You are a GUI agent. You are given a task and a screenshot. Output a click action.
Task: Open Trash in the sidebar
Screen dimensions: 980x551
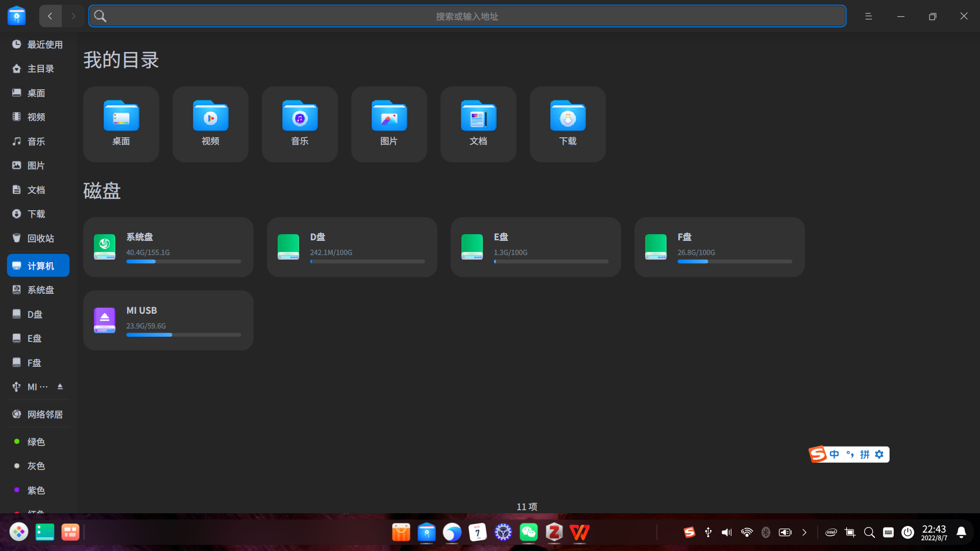40,238
